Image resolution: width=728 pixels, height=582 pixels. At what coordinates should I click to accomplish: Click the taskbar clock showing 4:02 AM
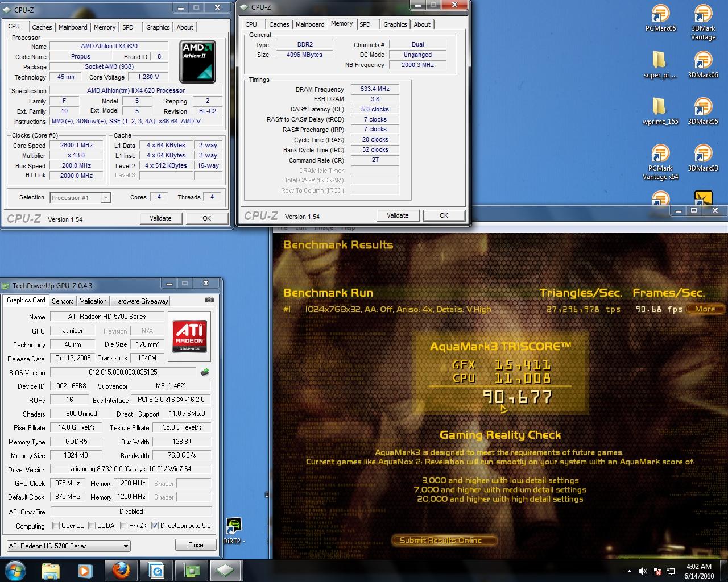[x=699, y=571]
